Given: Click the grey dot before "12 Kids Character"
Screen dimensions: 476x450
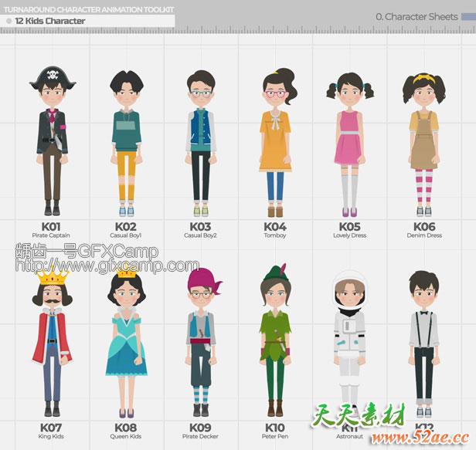Looking at the screenshot, I should pos(8,21).
